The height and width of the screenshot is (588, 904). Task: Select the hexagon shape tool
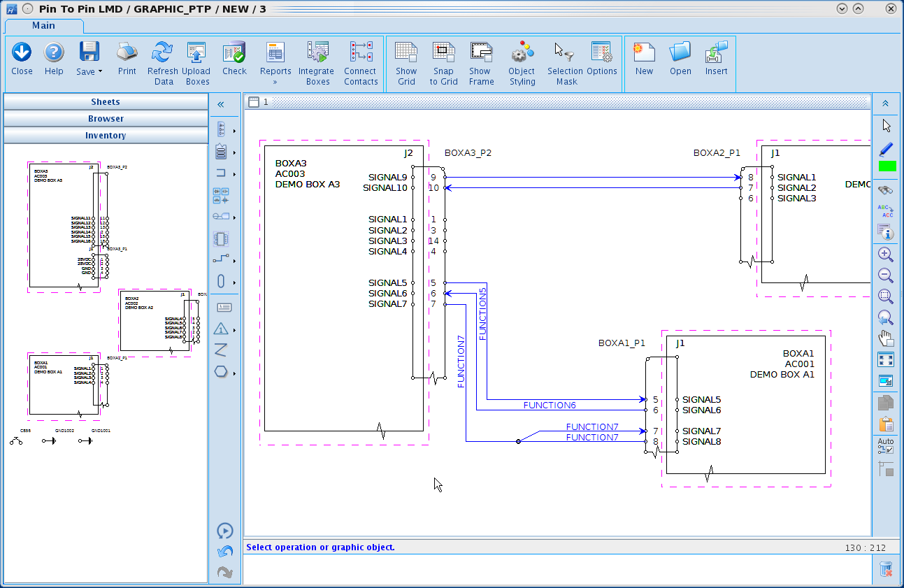pos(221,371)
